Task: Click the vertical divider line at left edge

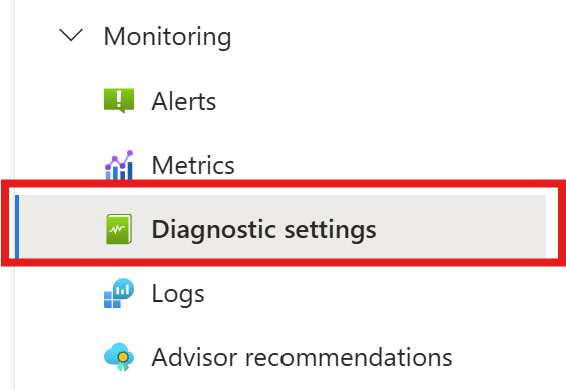Action: [14, 195]
